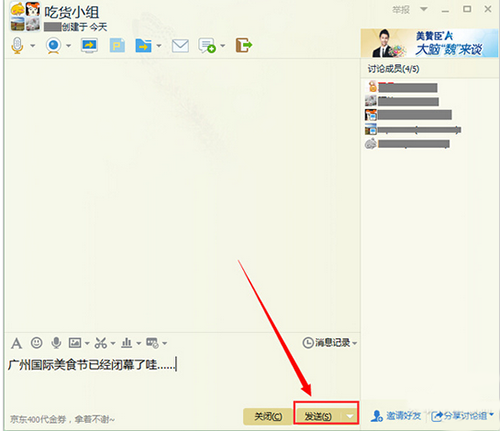Expand voice call options arrow
This screenshot has width=500, height=431.
33,45
